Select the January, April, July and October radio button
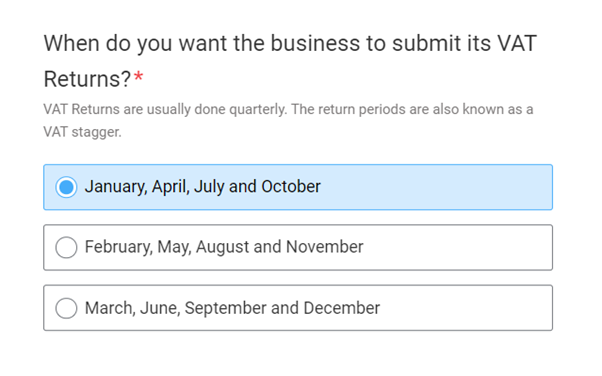Screen dimensions: 602x376 pyautogui.click(x=66, y=187)
